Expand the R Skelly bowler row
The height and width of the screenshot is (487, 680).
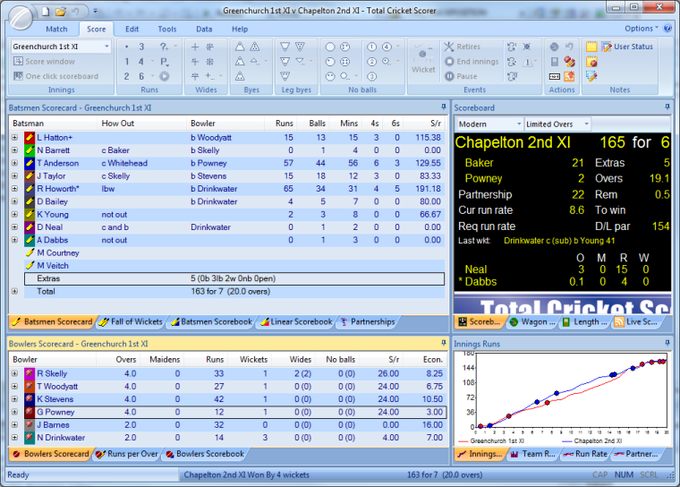pyautogui.click(x=15, y=373)
